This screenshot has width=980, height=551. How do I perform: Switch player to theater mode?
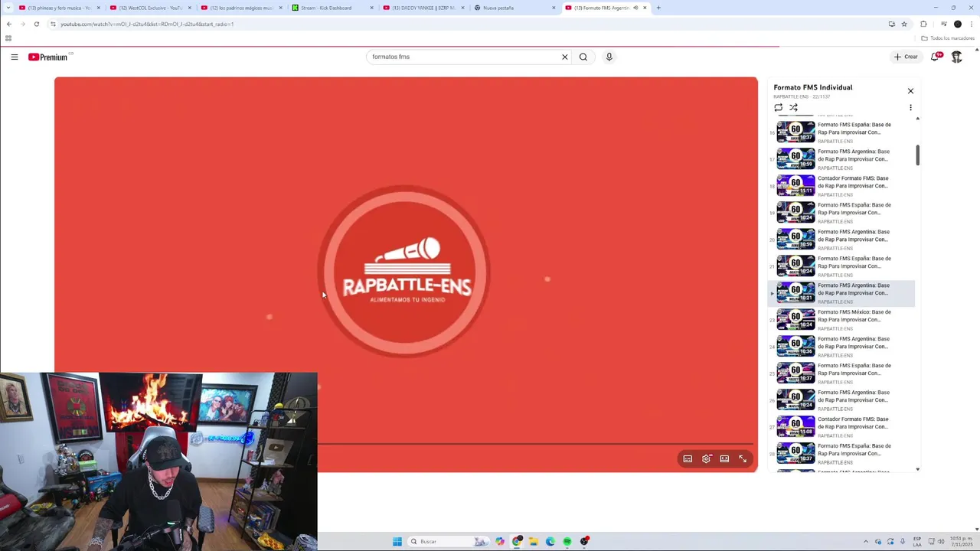click(724, 459)
